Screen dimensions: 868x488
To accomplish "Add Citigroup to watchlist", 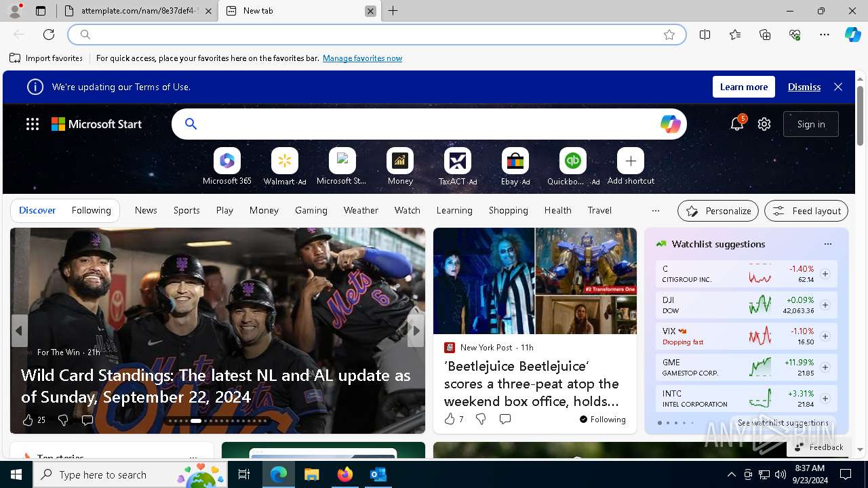I will [x=825, y=274].
